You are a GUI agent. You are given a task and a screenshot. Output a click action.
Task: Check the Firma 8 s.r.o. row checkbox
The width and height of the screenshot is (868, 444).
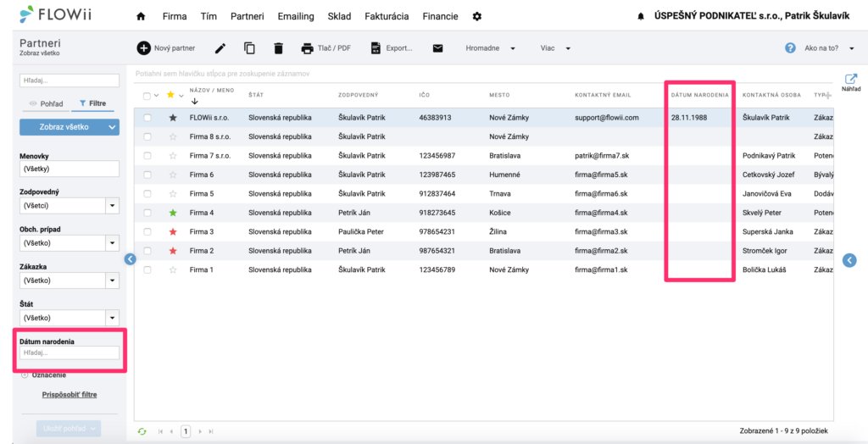coord(147,136)
